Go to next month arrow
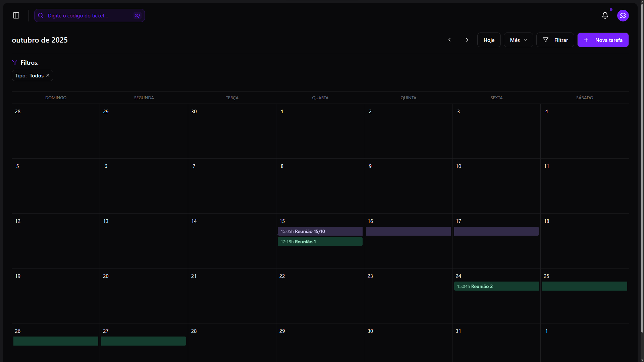Screen dimensions: 644x362 tap(467, 40)
